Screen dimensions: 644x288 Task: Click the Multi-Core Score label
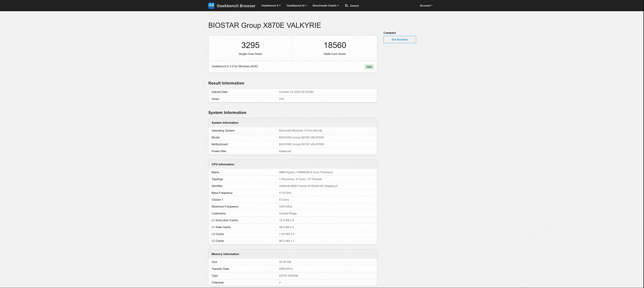click(335, 54)
